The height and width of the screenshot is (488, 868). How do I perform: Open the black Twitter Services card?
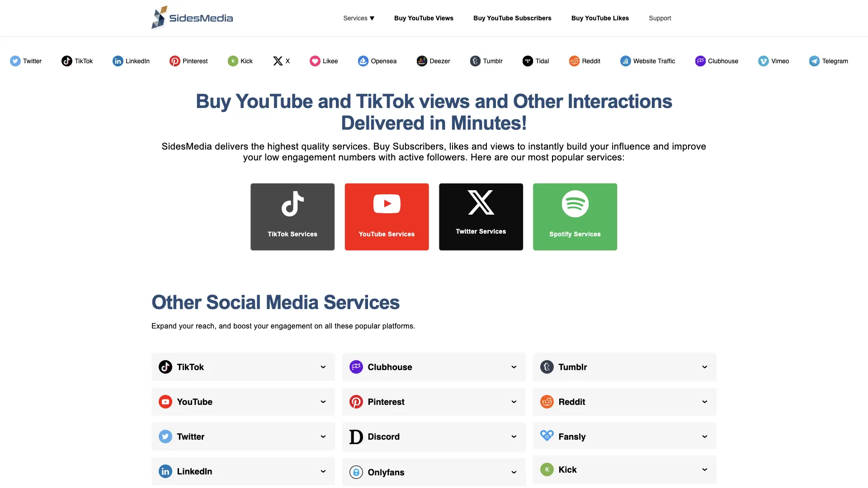click(x=481, y=217)
